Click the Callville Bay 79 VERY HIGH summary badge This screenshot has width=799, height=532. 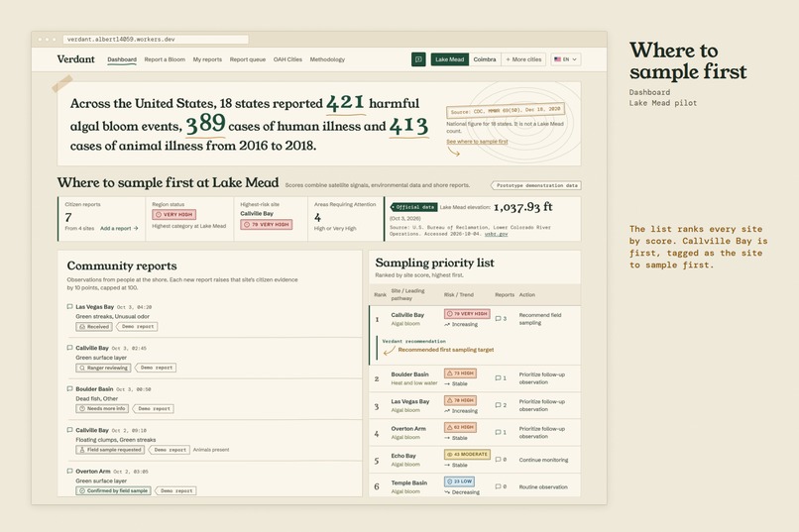pos(266,225)
